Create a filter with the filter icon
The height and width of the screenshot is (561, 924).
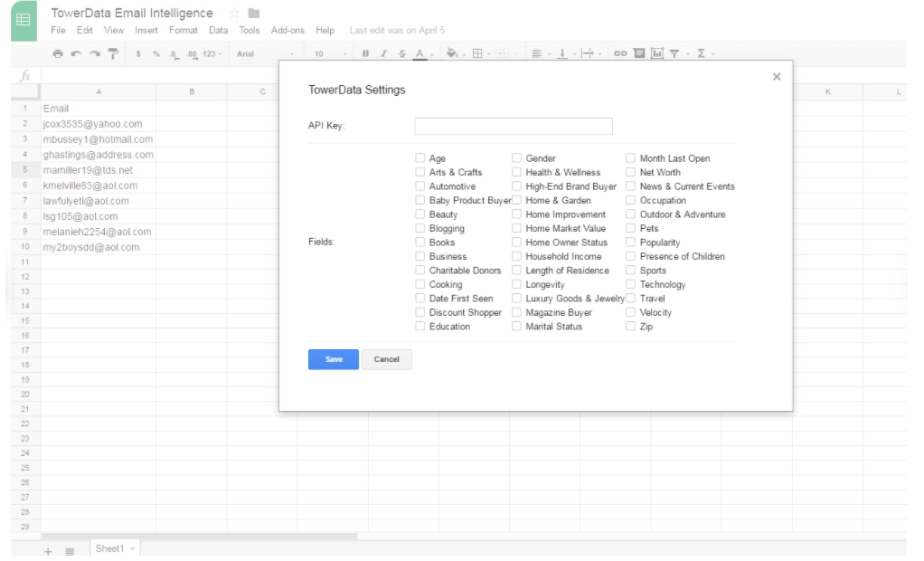(x=674, y=53)
